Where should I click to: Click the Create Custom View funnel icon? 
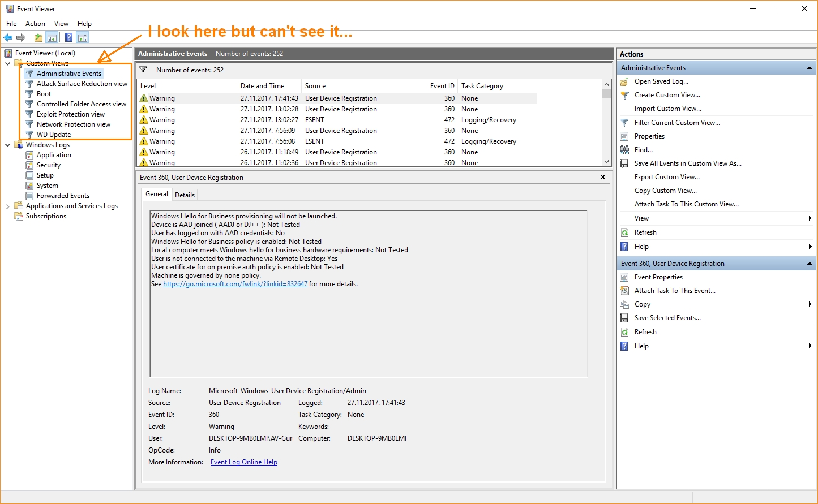624,95
